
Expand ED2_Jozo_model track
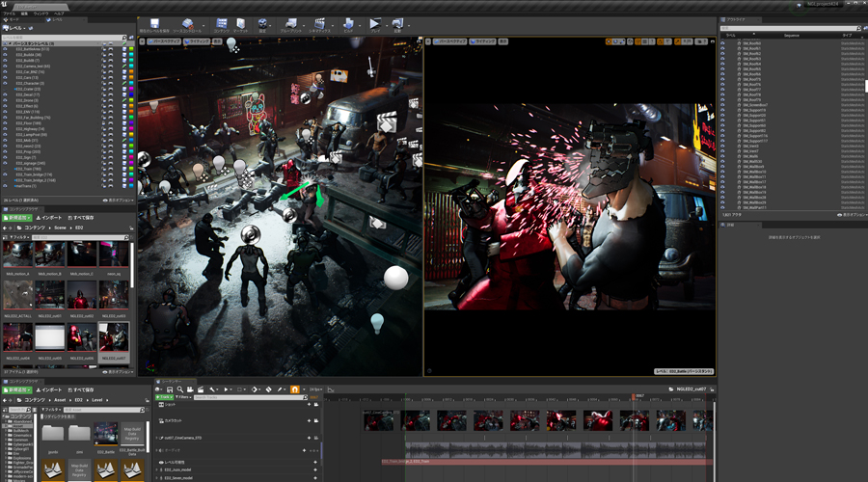tap(156, 469)
